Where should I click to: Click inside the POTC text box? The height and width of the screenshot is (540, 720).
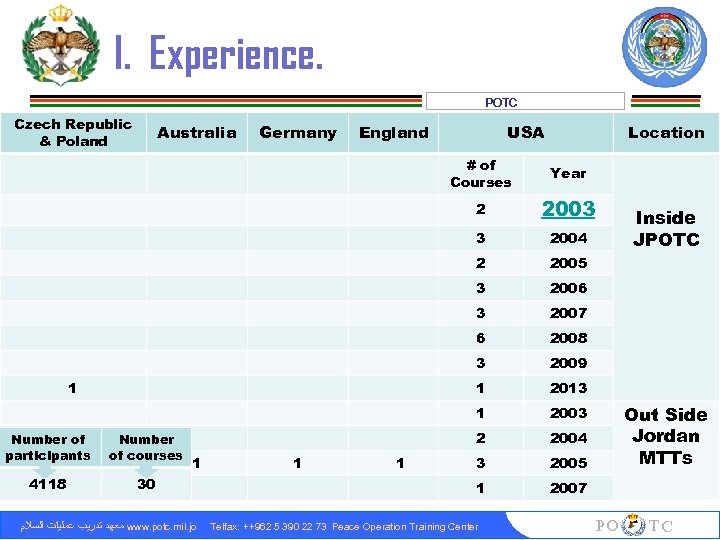click(x=525, y=101)
